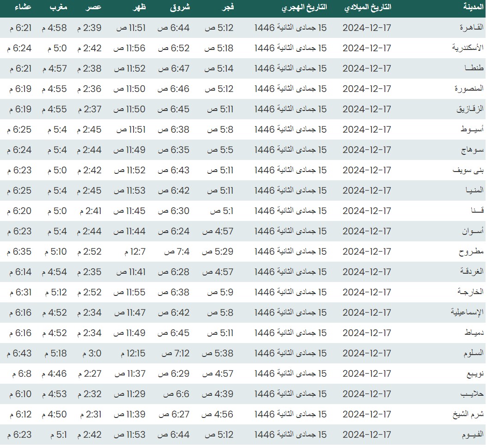Screen dimensions: 486x448
Task: Select the فجر column header
Action: tap(226, 7)
